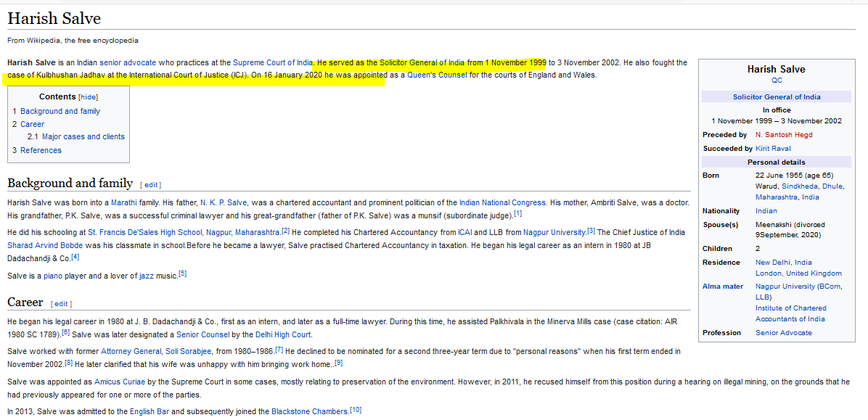
Task: Open the 'LLB' link in infobox
Action: coord(763,297)
